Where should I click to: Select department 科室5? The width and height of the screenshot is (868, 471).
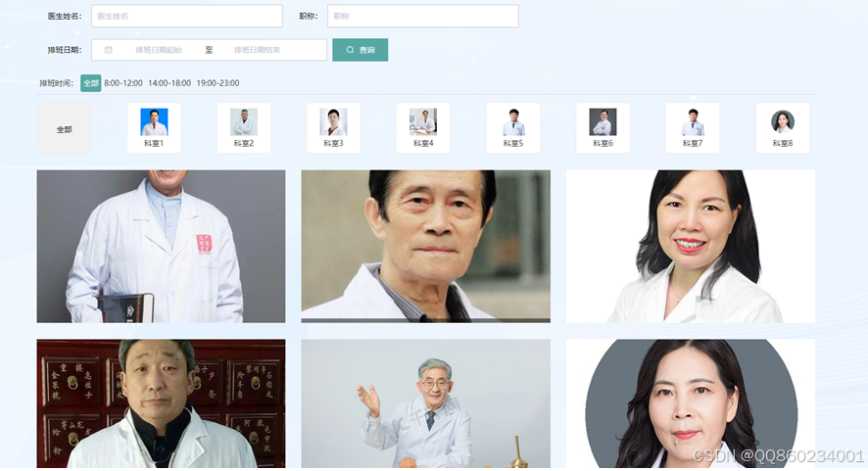pos(513,128)
